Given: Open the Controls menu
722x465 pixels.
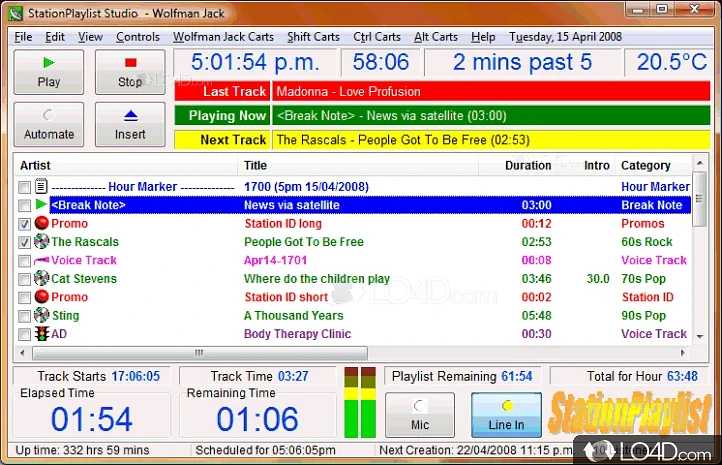Looking at the screenshot, I should click(x=138, y=37).
